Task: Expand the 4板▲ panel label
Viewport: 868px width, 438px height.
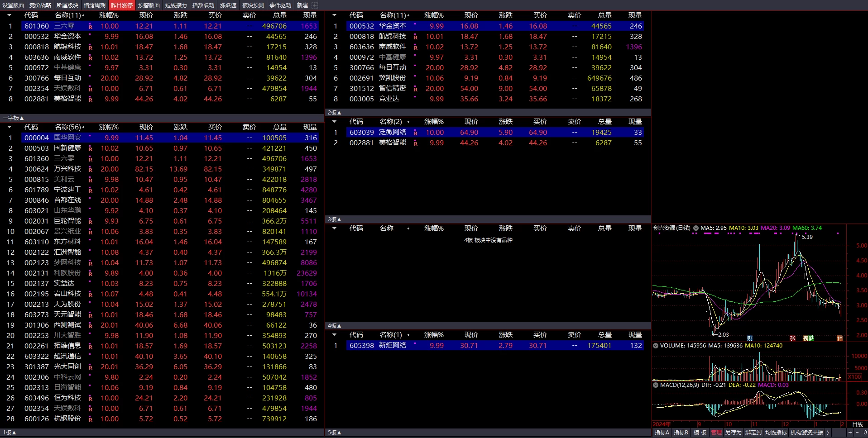Action: pos(334,325)
